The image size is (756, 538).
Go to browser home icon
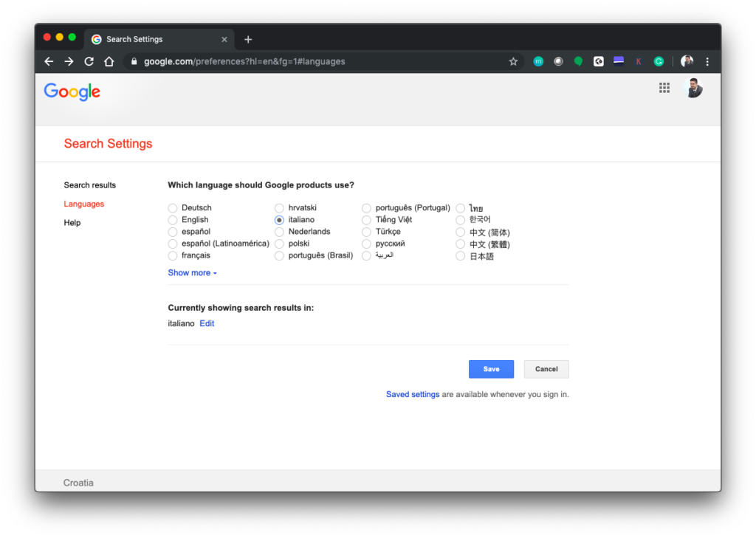coord(109,62)
